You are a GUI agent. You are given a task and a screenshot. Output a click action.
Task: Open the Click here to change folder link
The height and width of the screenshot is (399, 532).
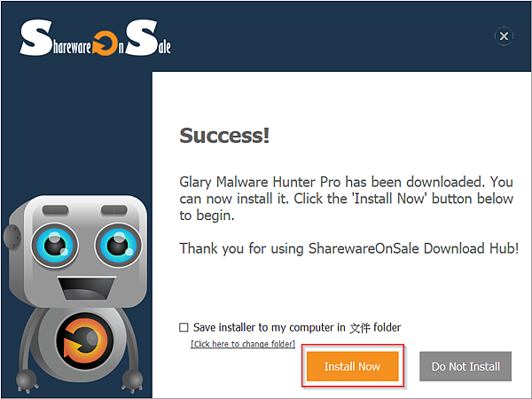pos(243,344)
